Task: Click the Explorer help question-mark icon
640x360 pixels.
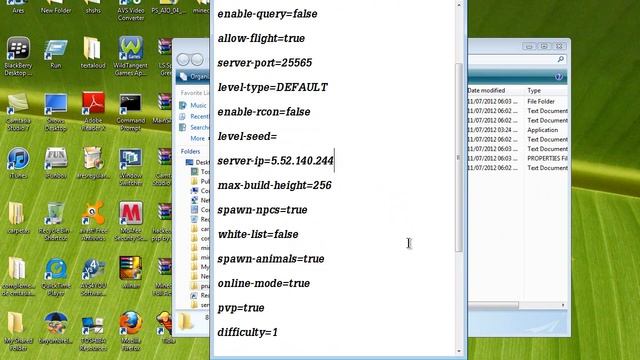Action: [559, 77]
